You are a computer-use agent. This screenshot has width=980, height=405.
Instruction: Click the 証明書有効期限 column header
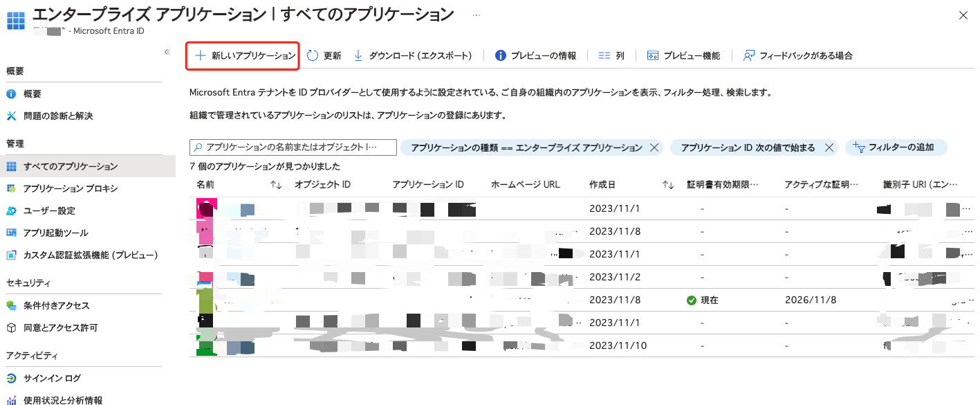click(723, 185)
